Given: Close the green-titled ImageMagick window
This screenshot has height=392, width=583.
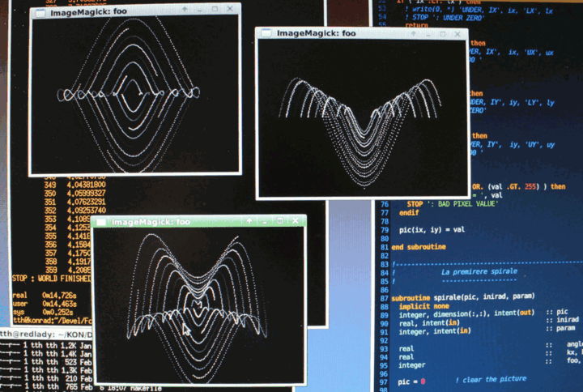Looking at the screenshot, I should (x=296, y=220).
